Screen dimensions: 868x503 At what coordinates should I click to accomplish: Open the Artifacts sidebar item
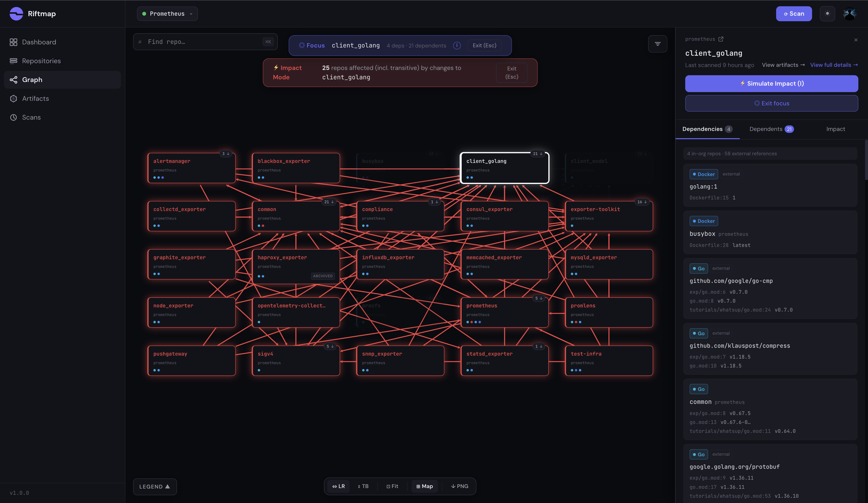[x=62, y=99]
